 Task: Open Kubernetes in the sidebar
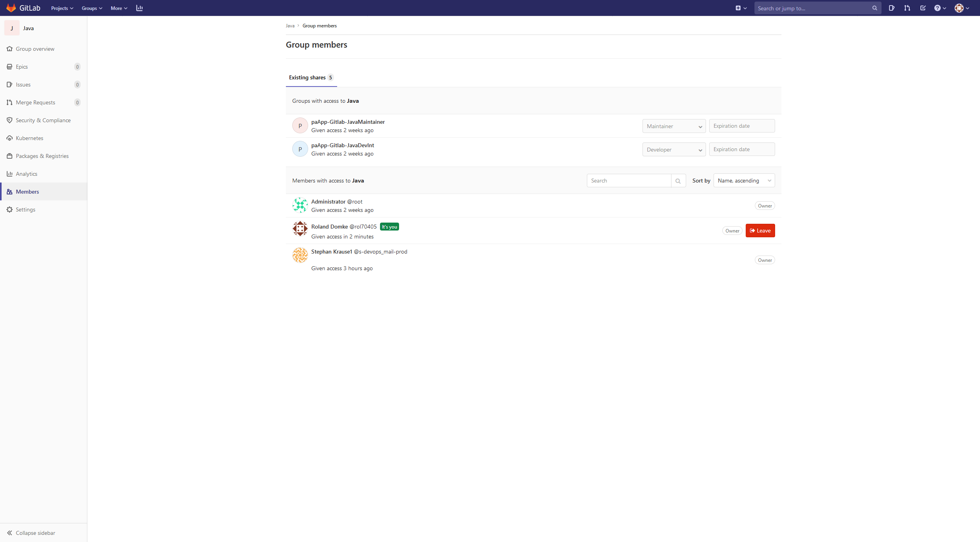[x=29, y=138]
